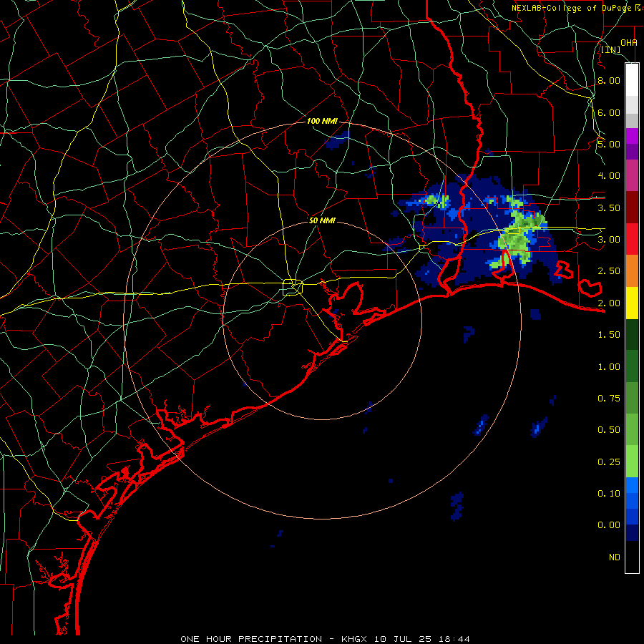Click the bright red swatch beside 3.00

click(632, 239)
